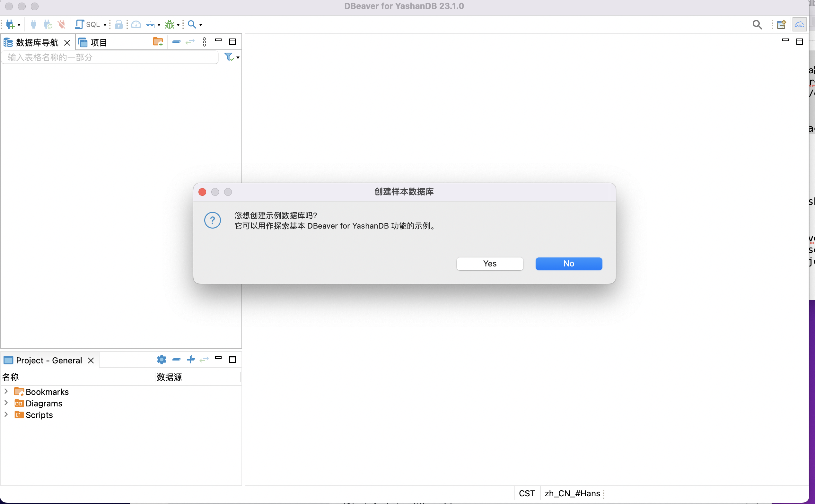Screen dimensions: 815x504
Task: Click the large global search magnifier
Action: tap(757, 24)
